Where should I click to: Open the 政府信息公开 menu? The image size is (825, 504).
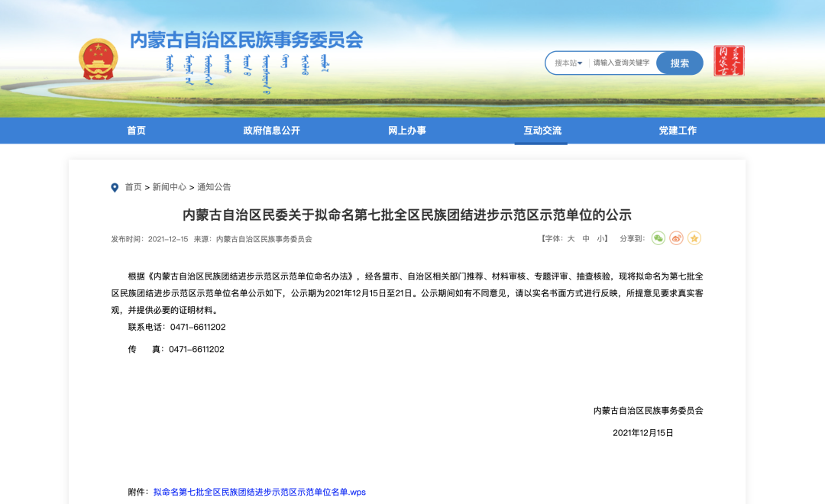[x=271, y=131]
